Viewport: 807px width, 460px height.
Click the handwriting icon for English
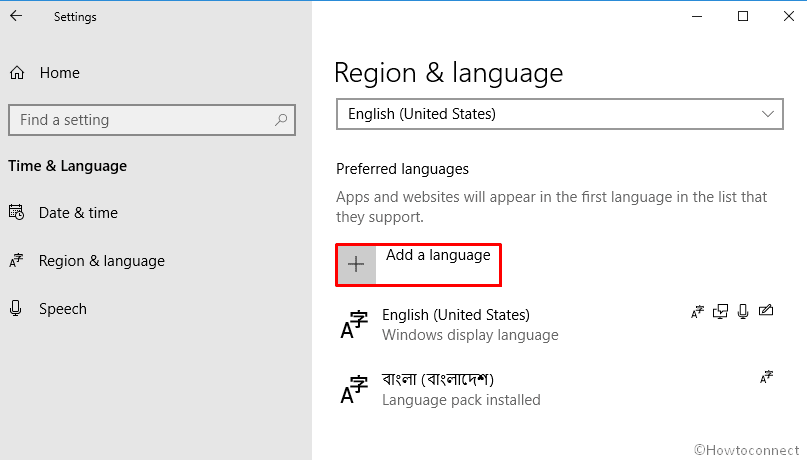click(766, 310)
